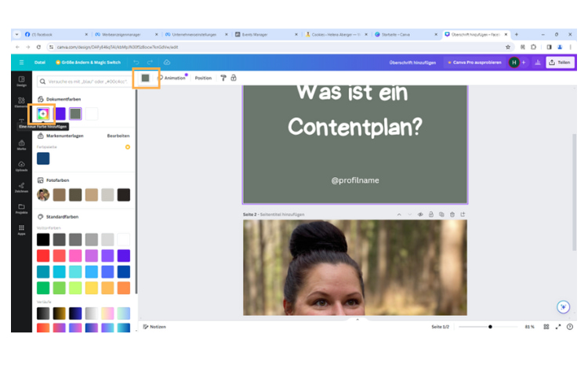The height and width of the screenshot is (392, 588).
Task: Delete page 2 with the trash icon
Action: pyautogui.click(x=452, y=214)
